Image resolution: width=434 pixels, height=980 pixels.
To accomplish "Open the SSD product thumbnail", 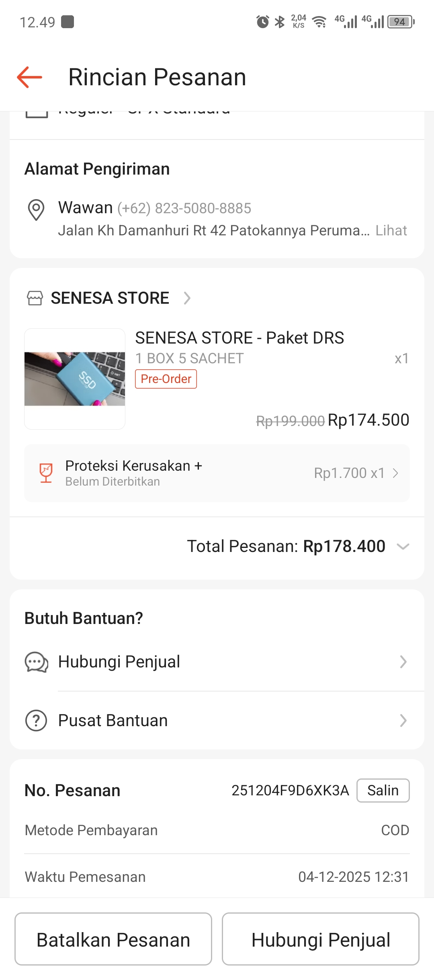I will [75, 379].
